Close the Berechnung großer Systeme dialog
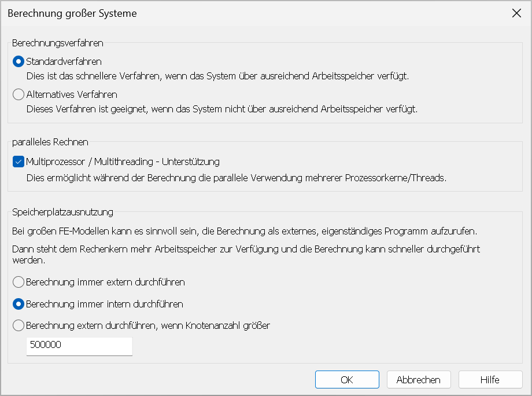This screenshot has height=396, width=532. [516, 13]
